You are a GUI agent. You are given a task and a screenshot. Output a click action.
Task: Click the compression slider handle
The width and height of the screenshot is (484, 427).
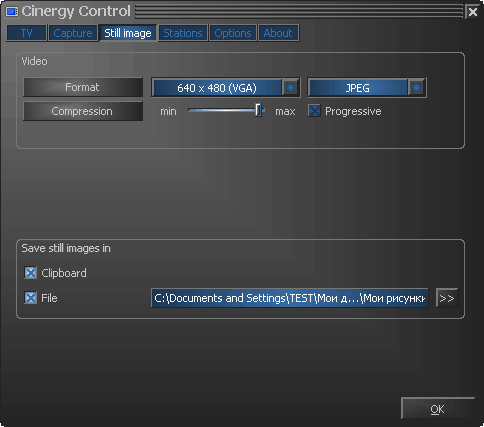click(x=258, y=110)
